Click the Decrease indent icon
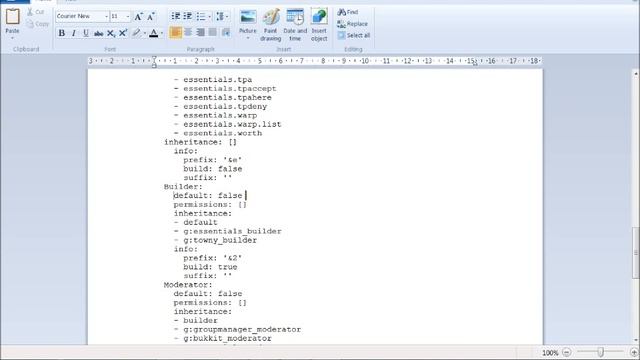Image resolution: width=640 pixels, height=360 pixels. pyautogui.click(x=176, y=16)
